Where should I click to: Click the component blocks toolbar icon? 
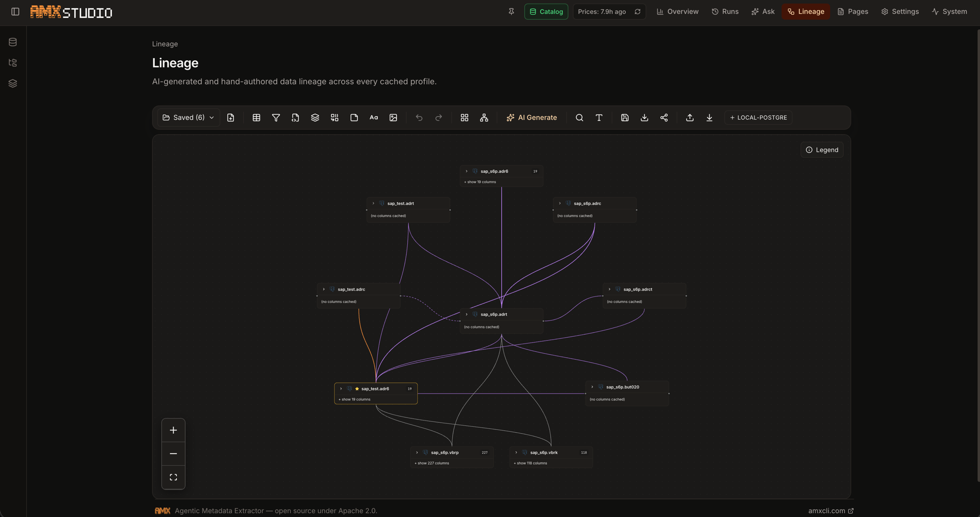click(335, 118)
